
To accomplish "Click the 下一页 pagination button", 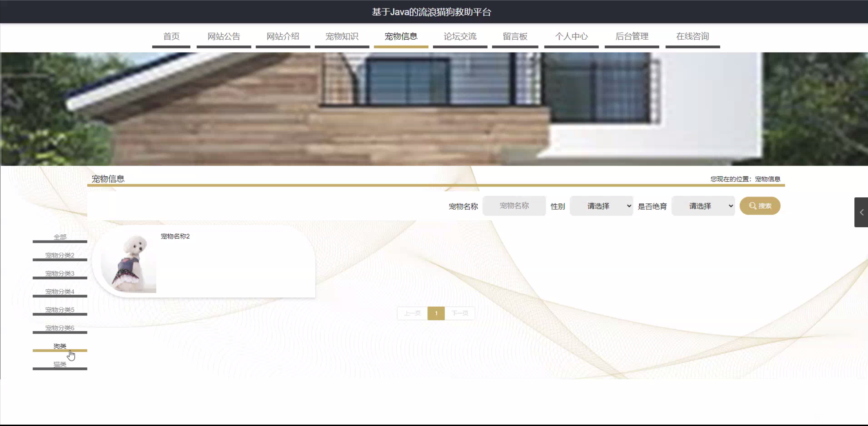I will (x=459, y=313).
